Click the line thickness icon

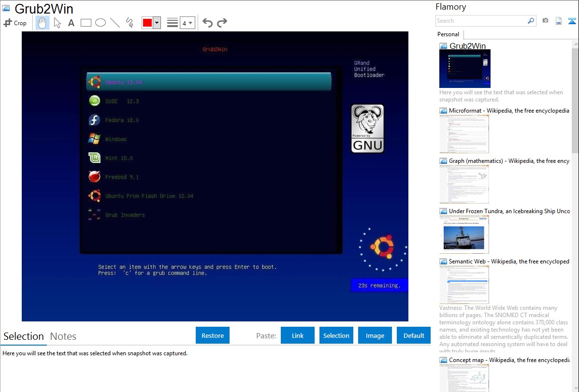(x=173, y=23)
